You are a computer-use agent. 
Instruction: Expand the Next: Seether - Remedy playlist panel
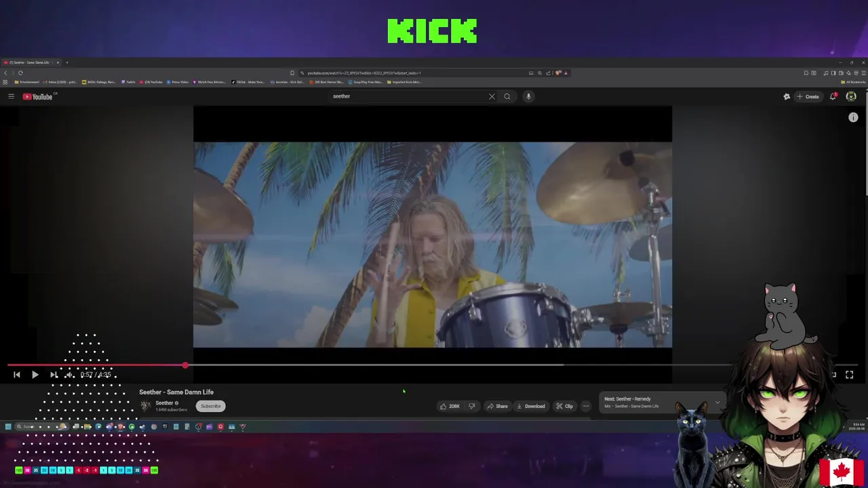pyautogui.click(x=717, y=402)
